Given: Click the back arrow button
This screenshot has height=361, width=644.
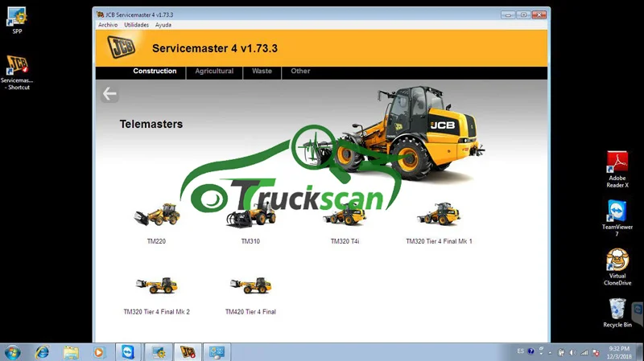Looking at the screenshot, I should click(x=109, y=94).
